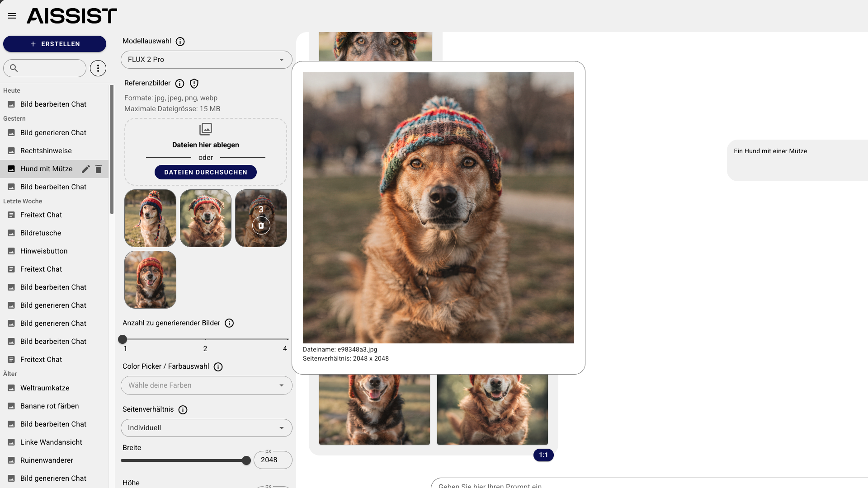Click the large dog preview image
Viewport: 868px width, 488px height.
point(439,208)
